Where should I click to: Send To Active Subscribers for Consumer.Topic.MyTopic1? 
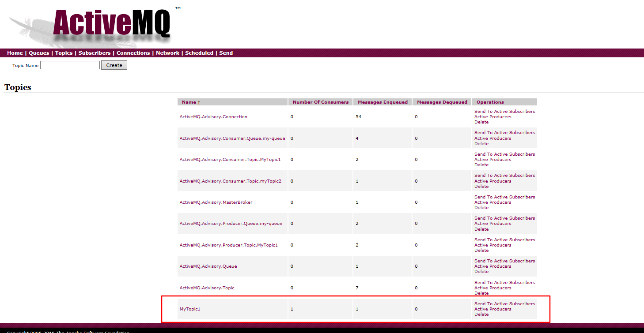[x=504, y=154]
